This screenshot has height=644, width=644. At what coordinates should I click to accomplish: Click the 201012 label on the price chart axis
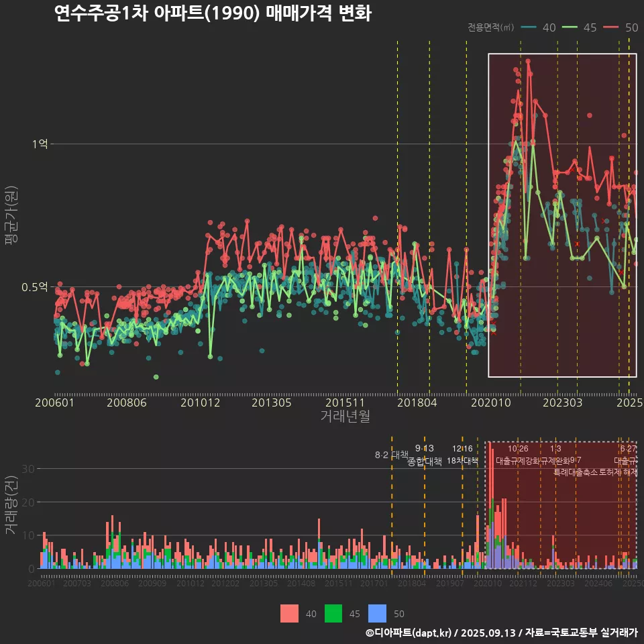[201, 402]
